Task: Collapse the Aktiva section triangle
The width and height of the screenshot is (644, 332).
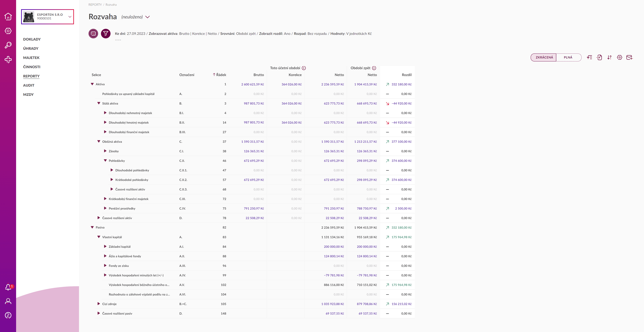Action: point(92,84)
